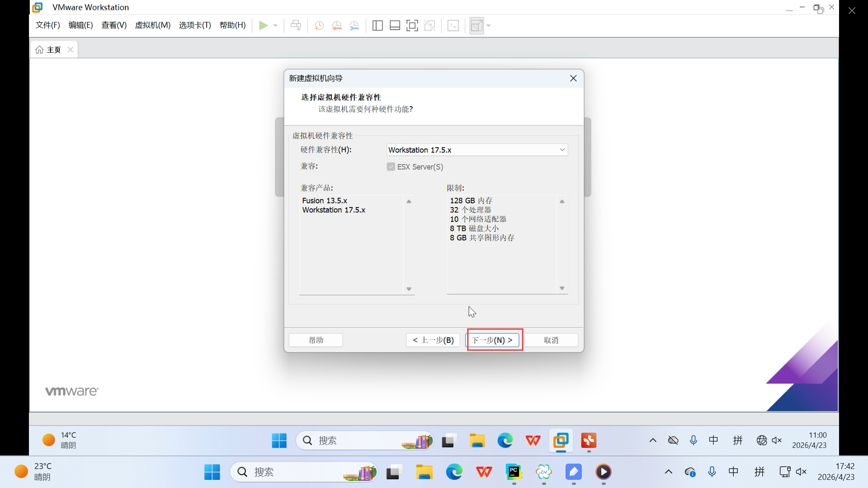The width and height of the screenshot is (868, 488).
Task: Toggle the thumbnail bar view icon
Action: 395,26
